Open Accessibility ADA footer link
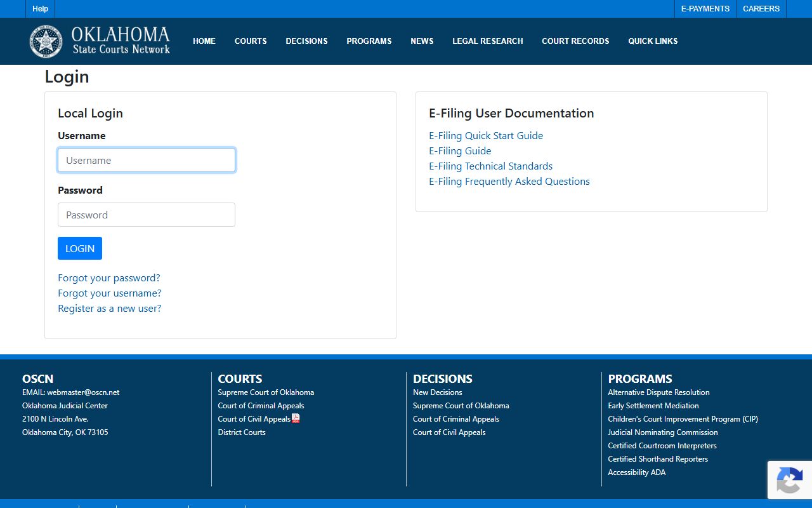 pyautogui.click(x=637, y=472)
